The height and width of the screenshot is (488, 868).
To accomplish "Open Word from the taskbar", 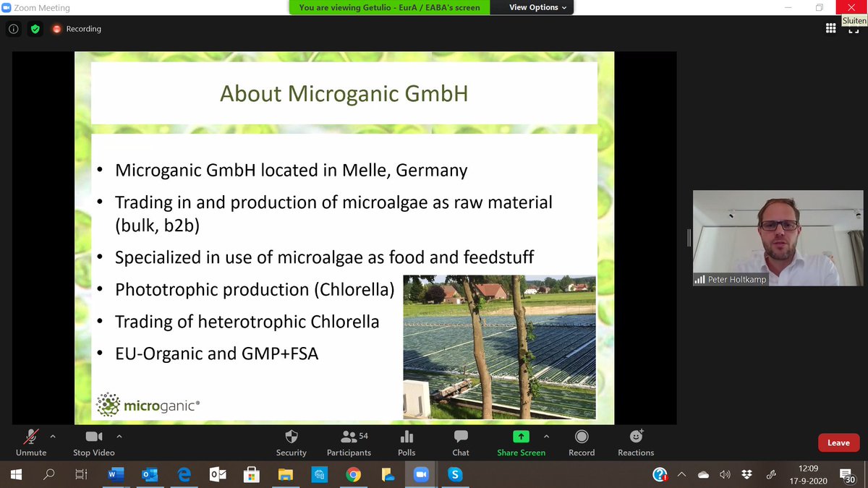I will (115, 475).
